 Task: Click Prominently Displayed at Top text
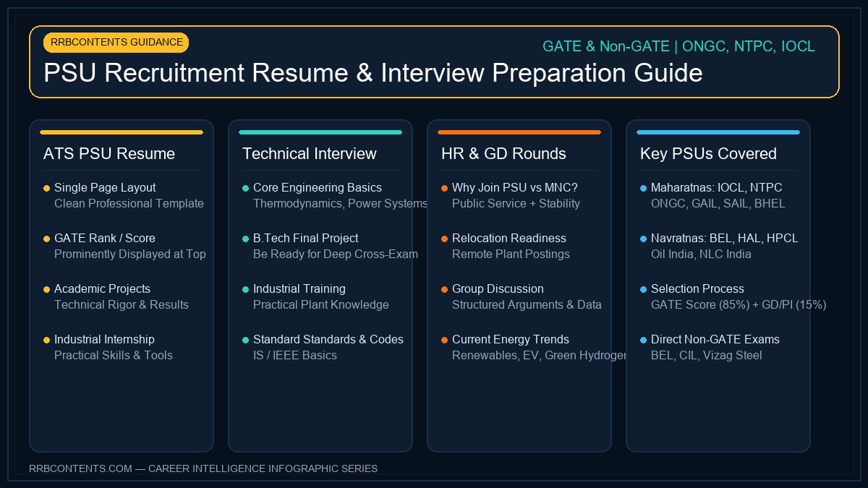130,254
